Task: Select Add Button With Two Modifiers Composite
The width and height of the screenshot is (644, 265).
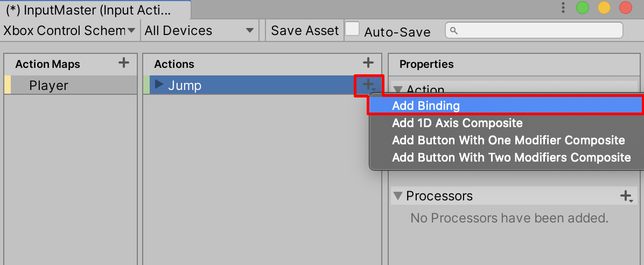Action: point(511,157)
